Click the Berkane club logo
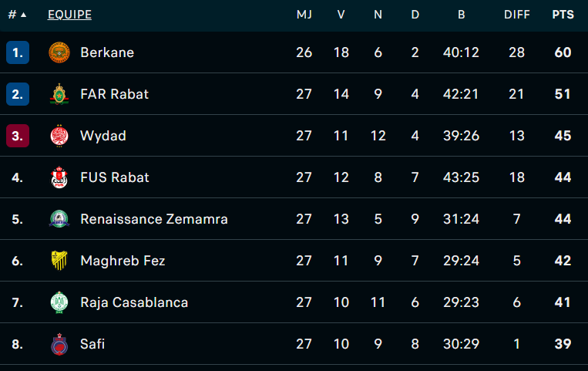 (x=59, y=52)
